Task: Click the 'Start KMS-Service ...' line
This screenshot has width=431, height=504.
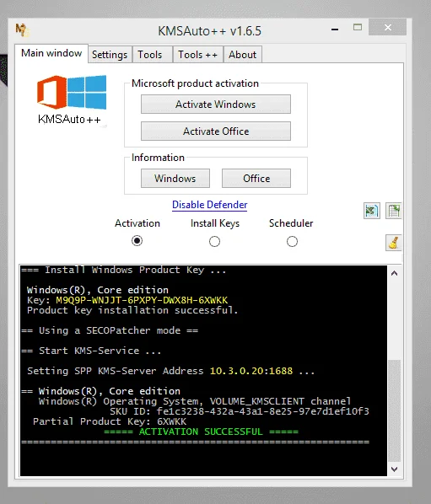Action: tap(91, 351)
